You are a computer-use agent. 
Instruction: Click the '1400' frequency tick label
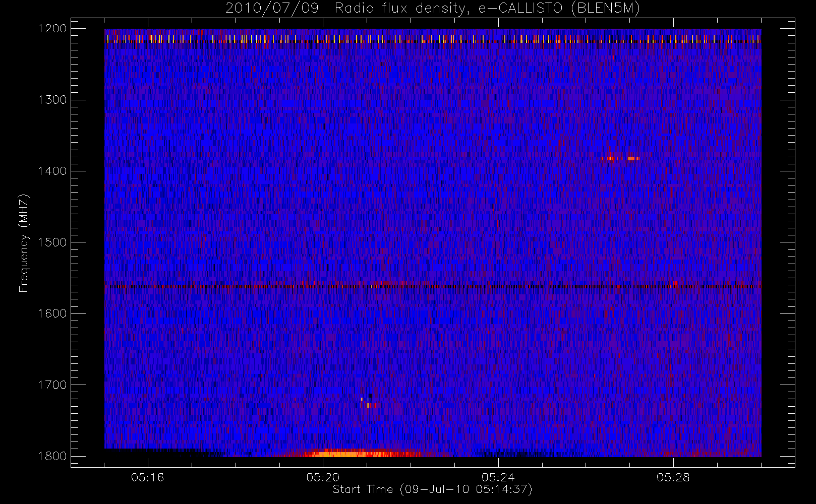tap(52, 171)
